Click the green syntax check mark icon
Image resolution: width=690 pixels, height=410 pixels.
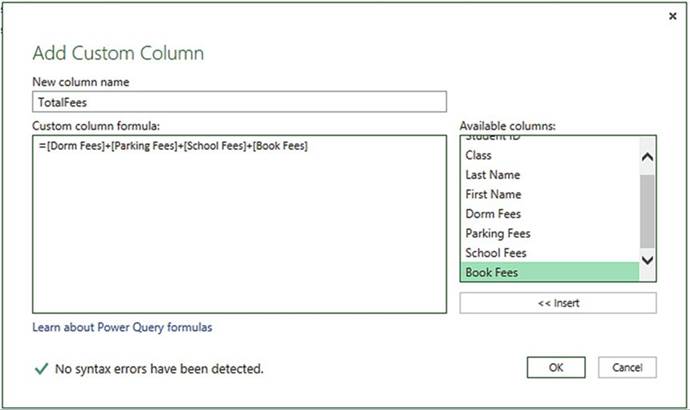coord(41,369)
